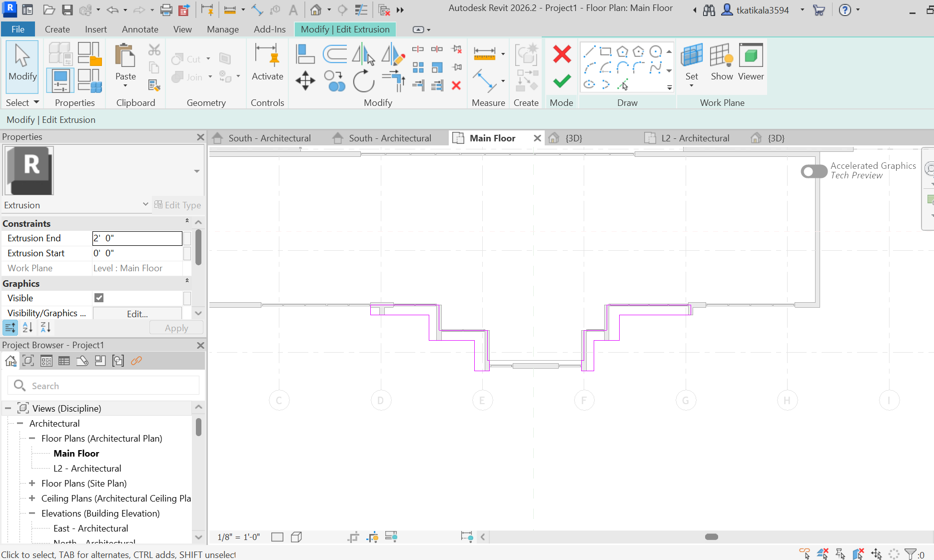
Task: Open L2 - Architectural in Project Browser
Action: 87,468
